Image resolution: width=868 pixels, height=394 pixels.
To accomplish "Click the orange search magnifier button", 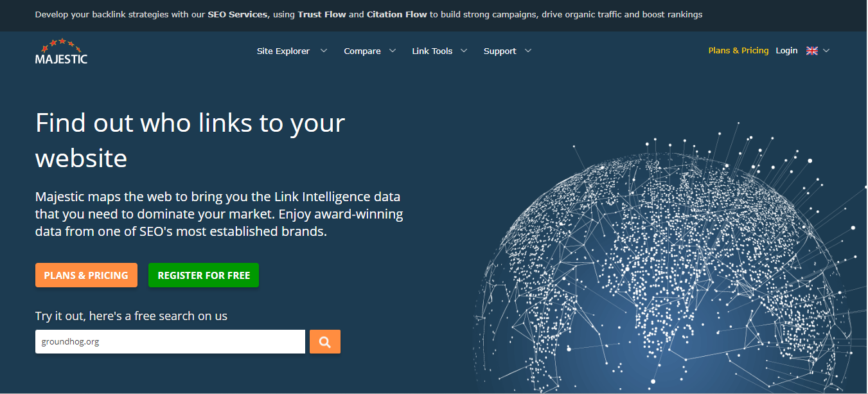I will click(325, 342).
